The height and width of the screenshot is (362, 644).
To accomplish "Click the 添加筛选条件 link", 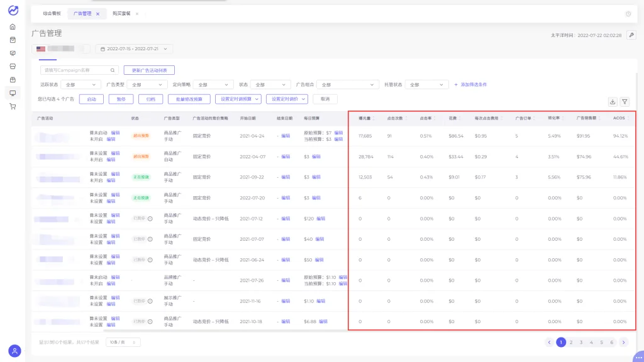I will click(x=470, y=85).
